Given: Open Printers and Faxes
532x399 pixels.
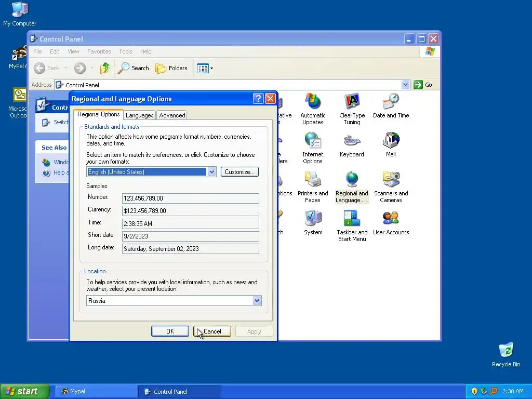Looking at the screenshot, I should (312, 187).
